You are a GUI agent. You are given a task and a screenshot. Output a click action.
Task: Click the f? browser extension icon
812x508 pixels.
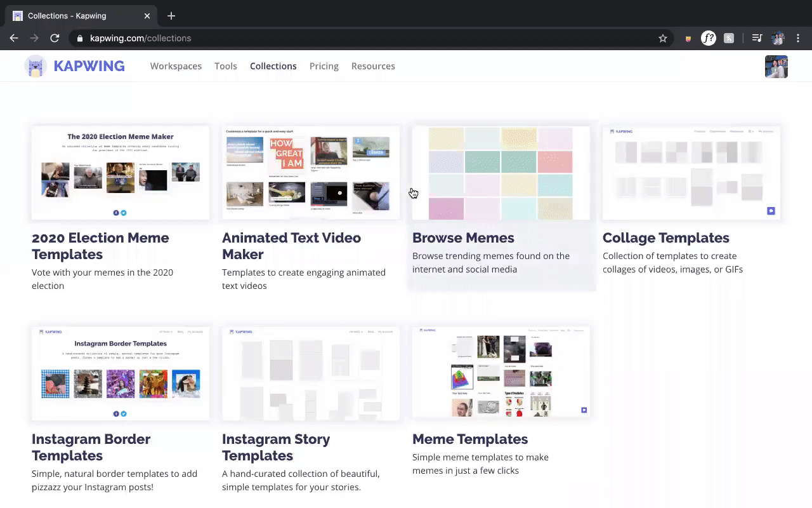tap(708, 38)
